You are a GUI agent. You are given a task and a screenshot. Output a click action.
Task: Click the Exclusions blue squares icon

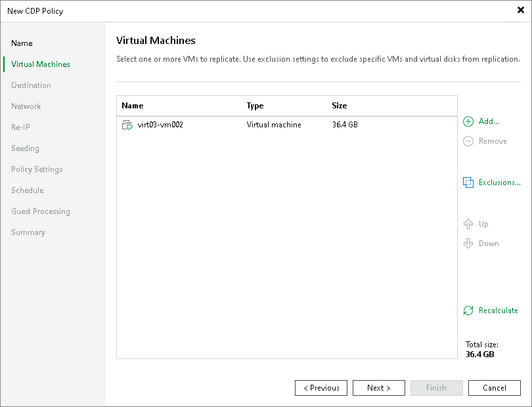[x=468, y=182]
